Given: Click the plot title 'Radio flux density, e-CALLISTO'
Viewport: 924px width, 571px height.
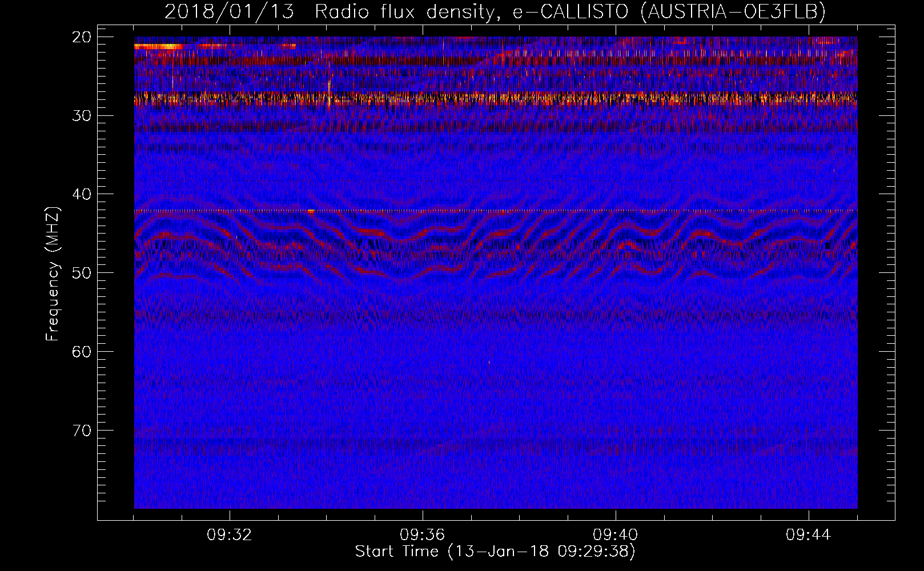Looking at the screenshot, I should [x=473, y=11].
